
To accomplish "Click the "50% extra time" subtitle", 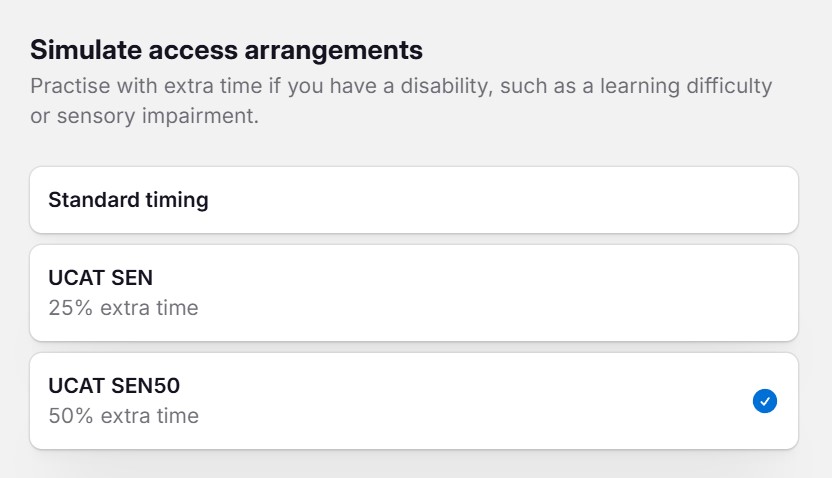I will pos(123,416).
